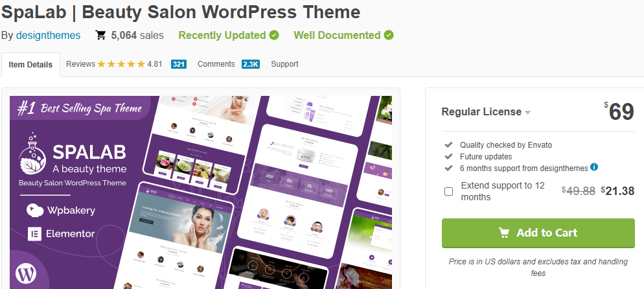This screenshot has width=644, height=289.
Task: Click the Recently Updated green checkmark
Action: click(274, 35)
